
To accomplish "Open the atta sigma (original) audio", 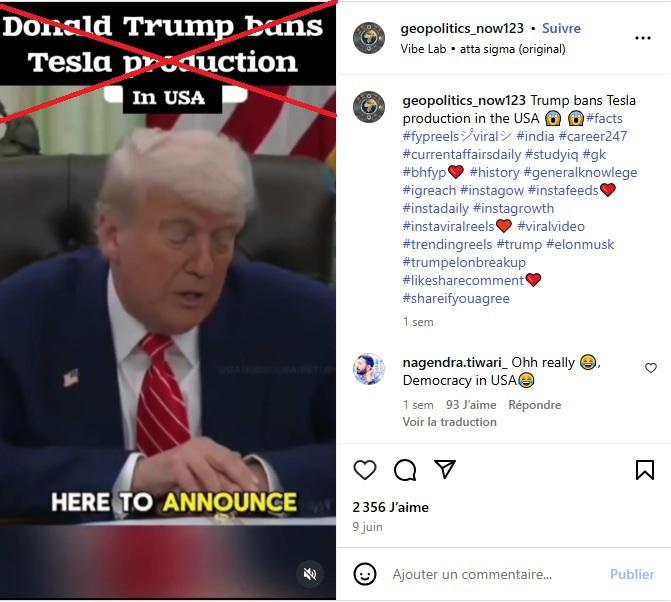I will (x=512, y=49).
